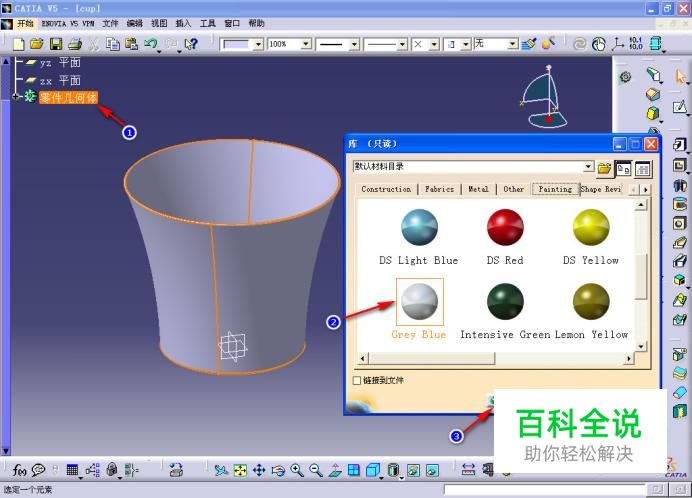Click the Measure Between icon
Screen dimensions: 692x498
point(468,470)
